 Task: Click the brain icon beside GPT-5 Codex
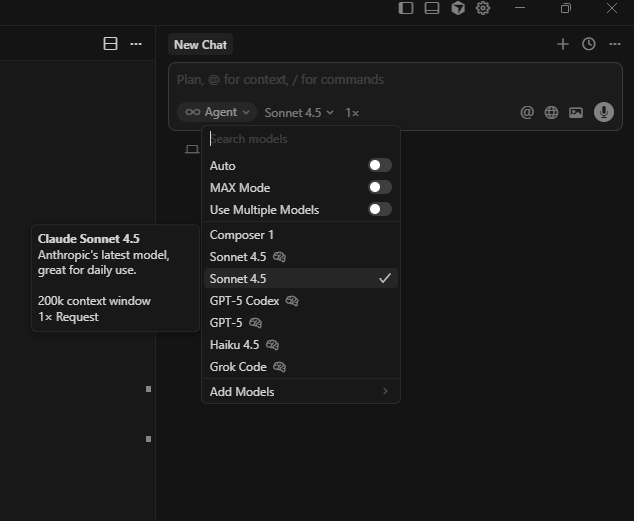pyautogui.click(x=292, y=301)
